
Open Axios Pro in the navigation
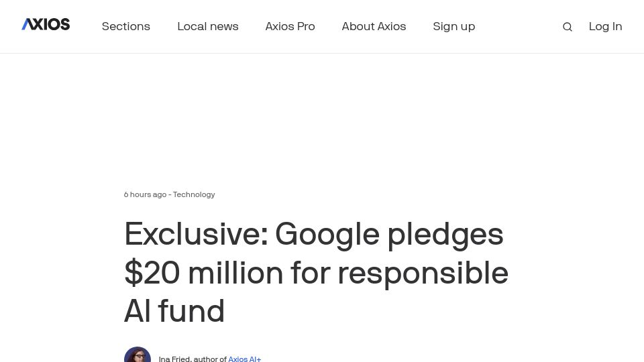tap(290, 27)
